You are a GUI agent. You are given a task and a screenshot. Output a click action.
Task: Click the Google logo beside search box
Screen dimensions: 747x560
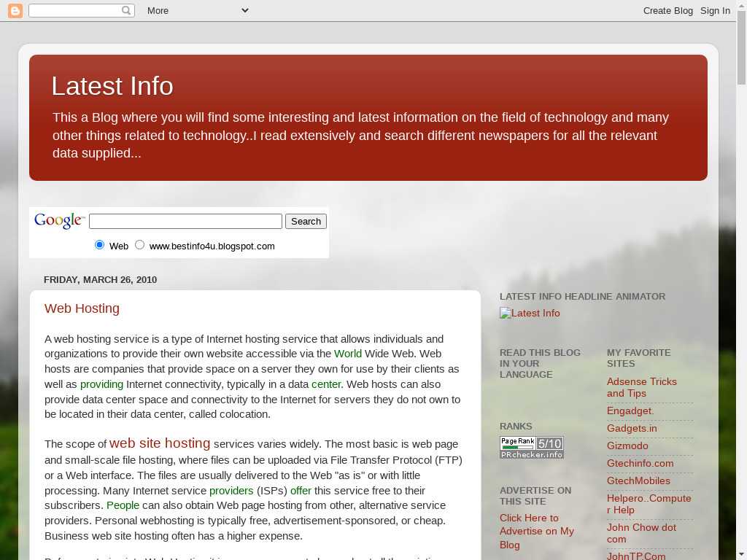[x=58, y=220]
